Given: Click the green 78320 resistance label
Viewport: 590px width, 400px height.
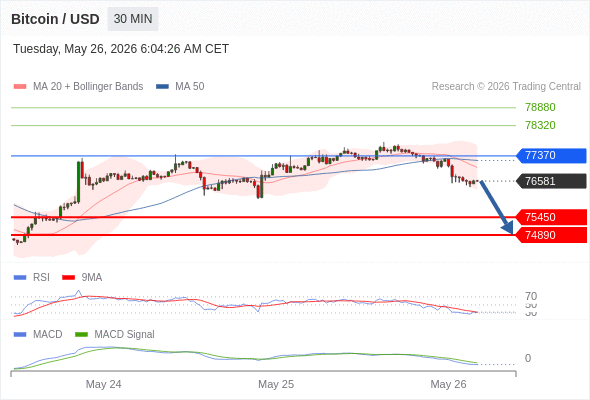Looking at the screenshot, I should pos(540,125).
